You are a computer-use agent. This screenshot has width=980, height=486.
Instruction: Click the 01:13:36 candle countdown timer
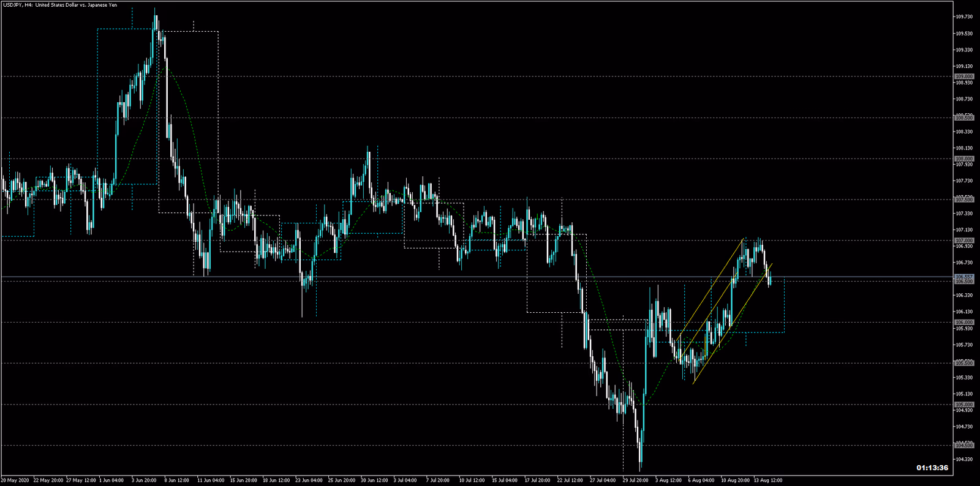[x=932, y=468]
